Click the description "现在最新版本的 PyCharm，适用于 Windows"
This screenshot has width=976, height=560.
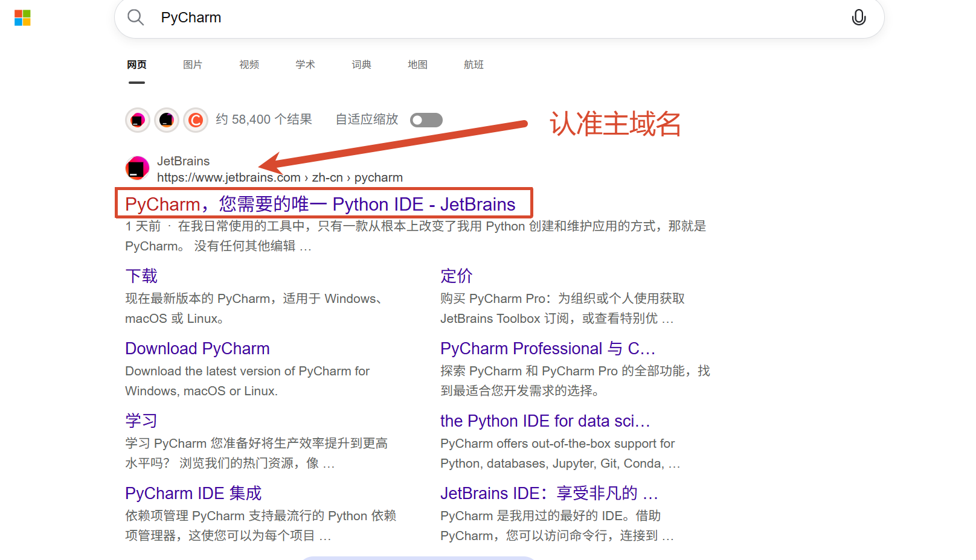pos(254,308)
